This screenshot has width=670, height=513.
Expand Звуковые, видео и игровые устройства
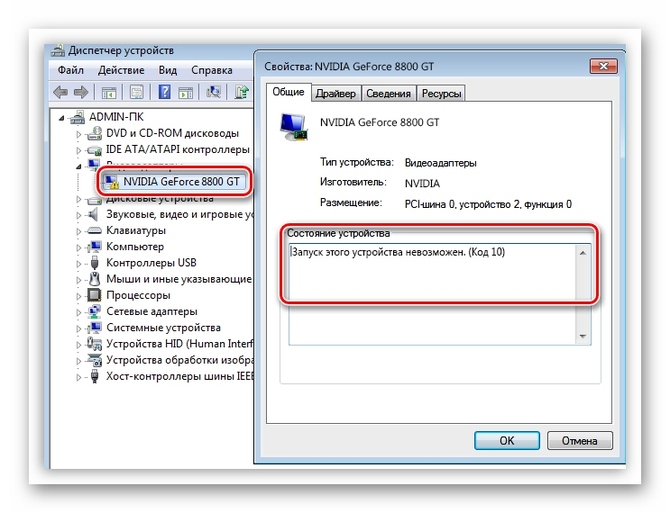[79, 215]
